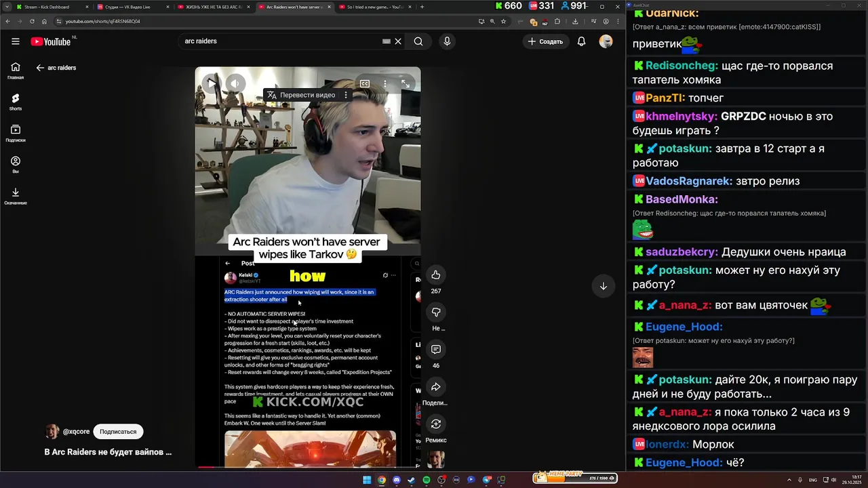Play the Shorts video

point(212,83)
